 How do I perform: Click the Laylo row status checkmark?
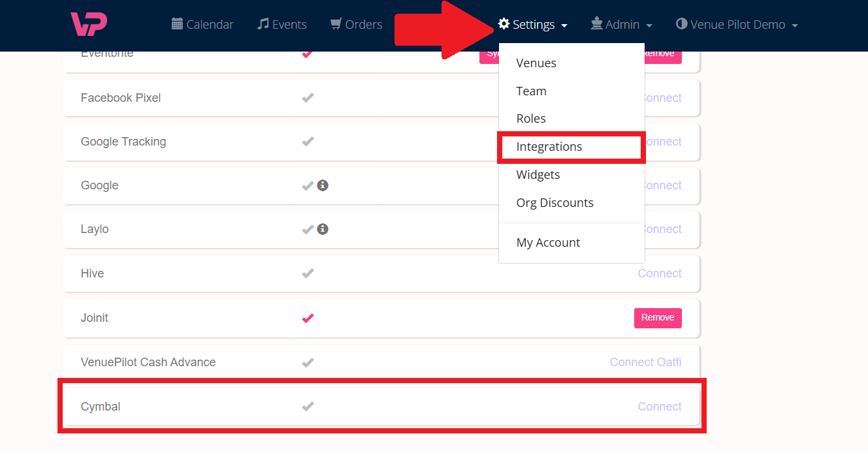pos(308,229)
